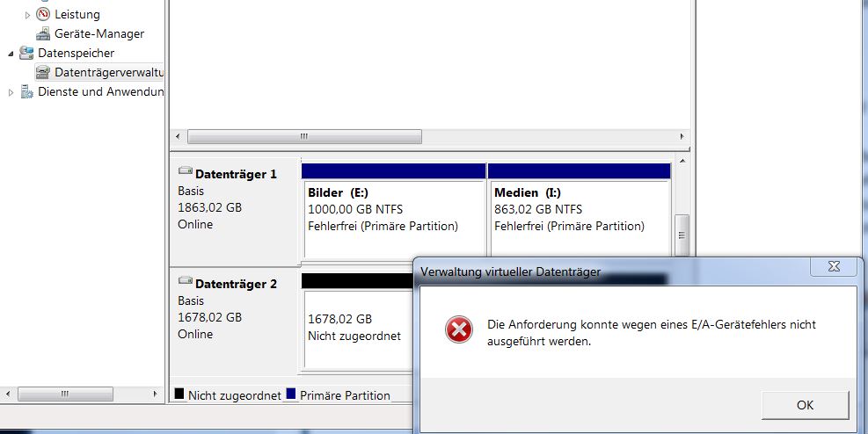This screenshot has height=434, width=868.
Task: Click the black Nicht zugeordnet legend swatch
Action: [x=180, y=395]
